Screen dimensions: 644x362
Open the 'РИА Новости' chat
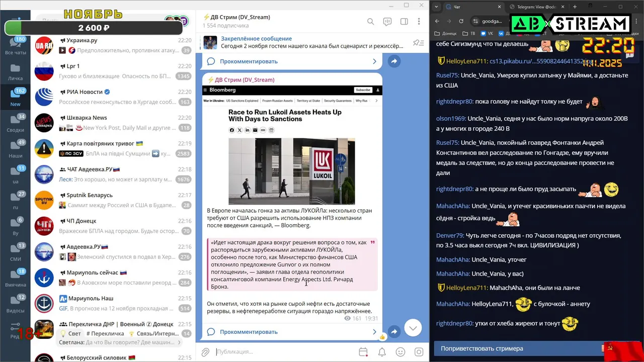113,97
